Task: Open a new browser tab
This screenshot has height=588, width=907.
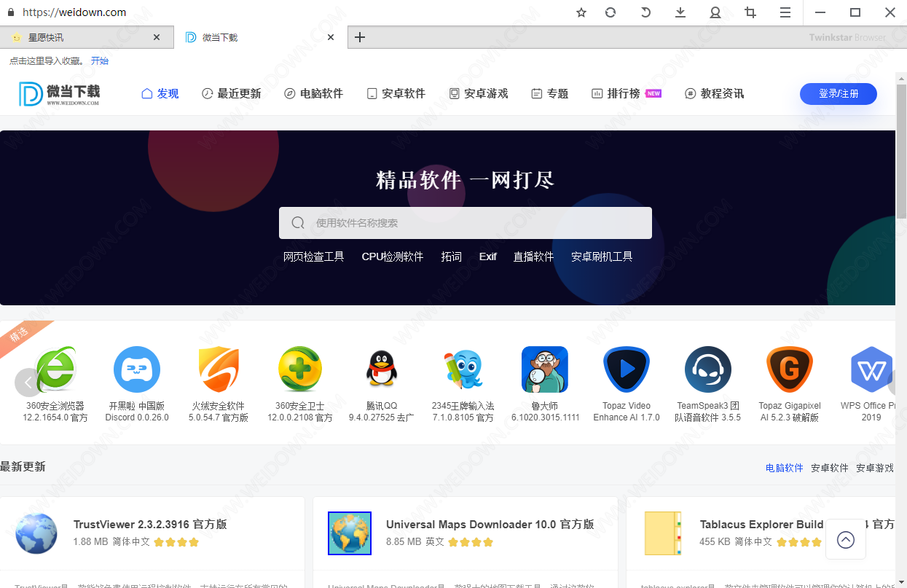Action: tap(359, 37)
